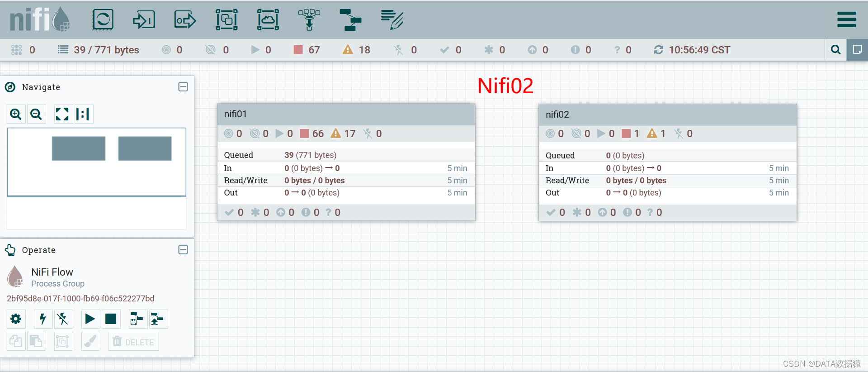This screenshot has width=868, height=372.
Task: Click nifi01 stopped count 66
Action: (318, 134)
